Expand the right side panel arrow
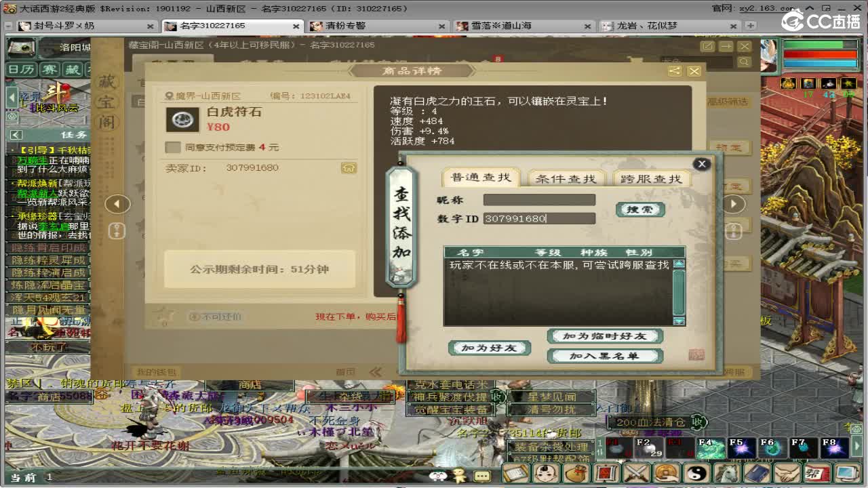Image resolution: width=868 pixels, height=488 pixels. pos(734,203)
